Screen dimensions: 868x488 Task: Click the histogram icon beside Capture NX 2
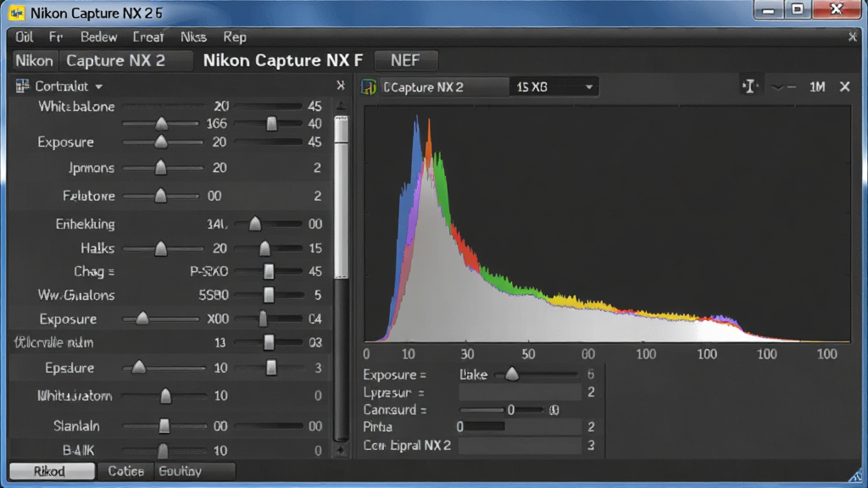point(370,87)
